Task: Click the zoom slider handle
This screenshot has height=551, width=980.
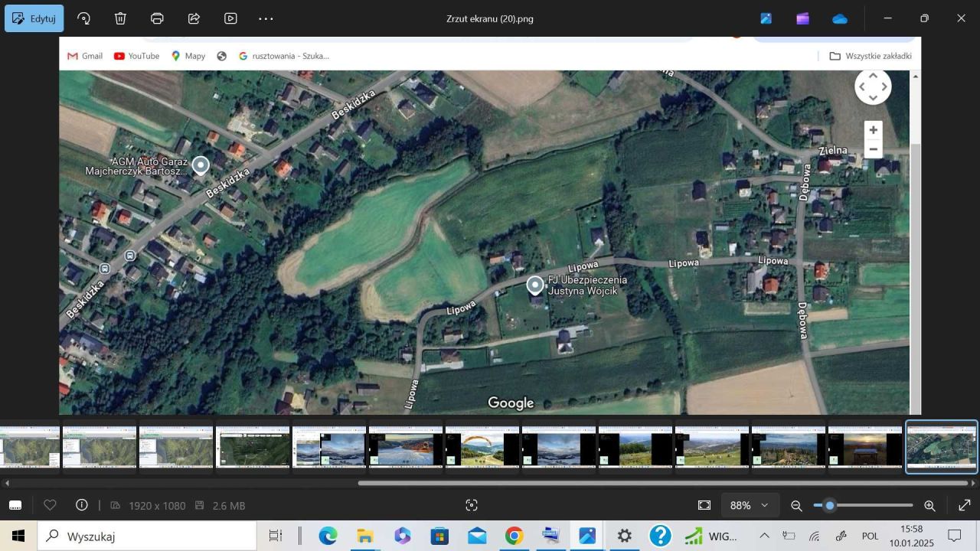Action: (x=829, y=505)
